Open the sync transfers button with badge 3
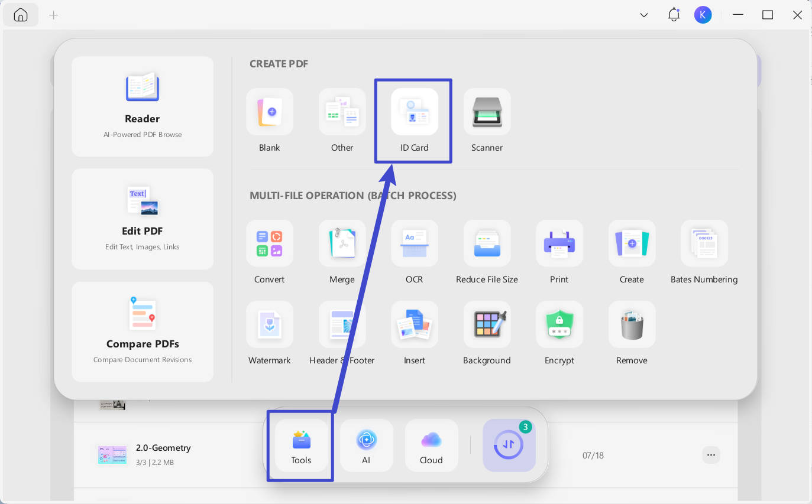 tap(509, 446)
